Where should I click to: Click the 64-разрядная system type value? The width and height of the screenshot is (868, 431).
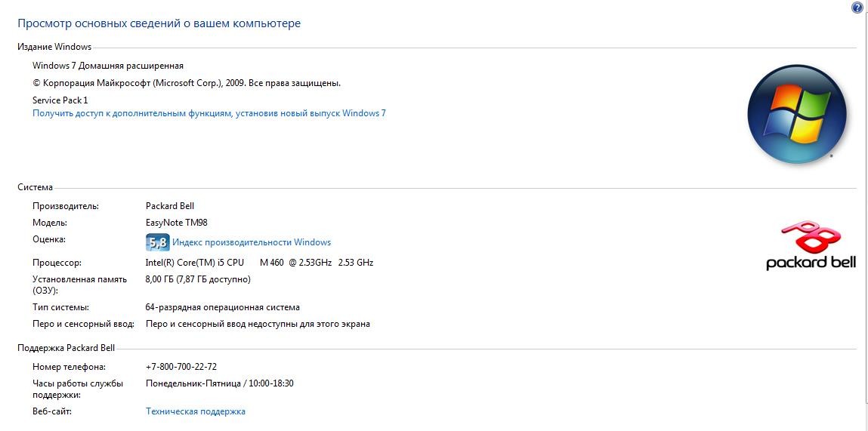pos(222,307)
